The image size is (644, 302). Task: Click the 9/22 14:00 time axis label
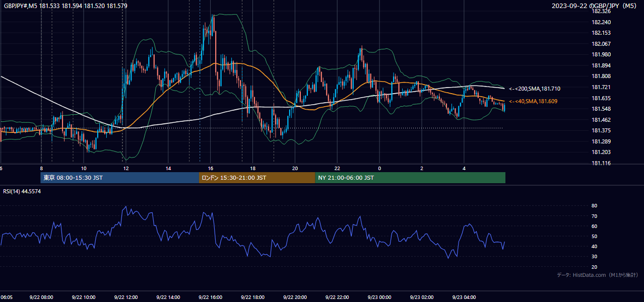pyautogui.click(x=168, y=297)
